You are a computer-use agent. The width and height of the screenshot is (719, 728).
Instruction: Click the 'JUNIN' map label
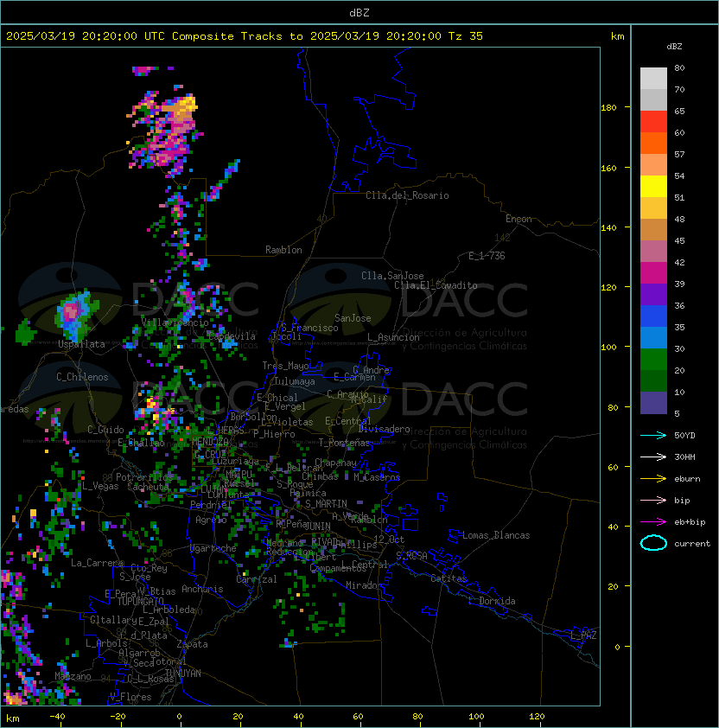(x=317, y=526)
